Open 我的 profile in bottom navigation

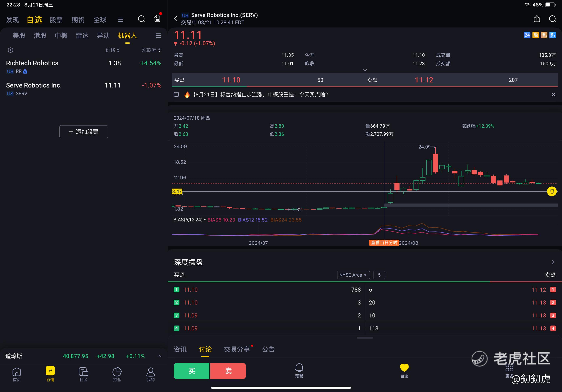151,374
